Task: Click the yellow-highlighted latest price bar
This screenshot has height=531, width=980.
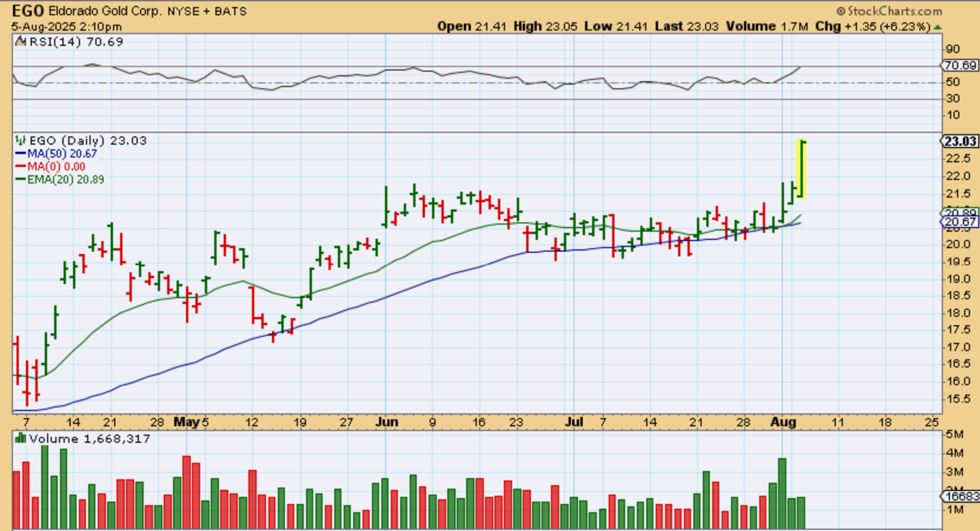Action: pyautogui.click(x=801, y=169)
